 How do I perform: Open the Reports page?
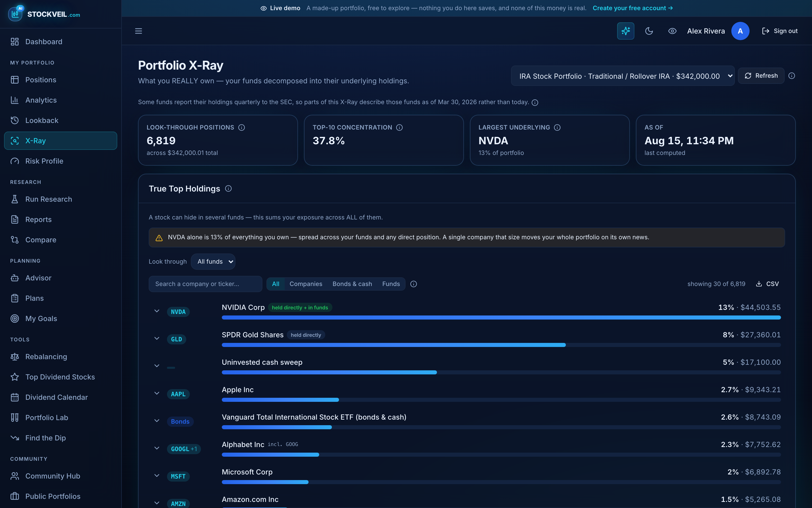pyautogui.click(x=60, y=219)
